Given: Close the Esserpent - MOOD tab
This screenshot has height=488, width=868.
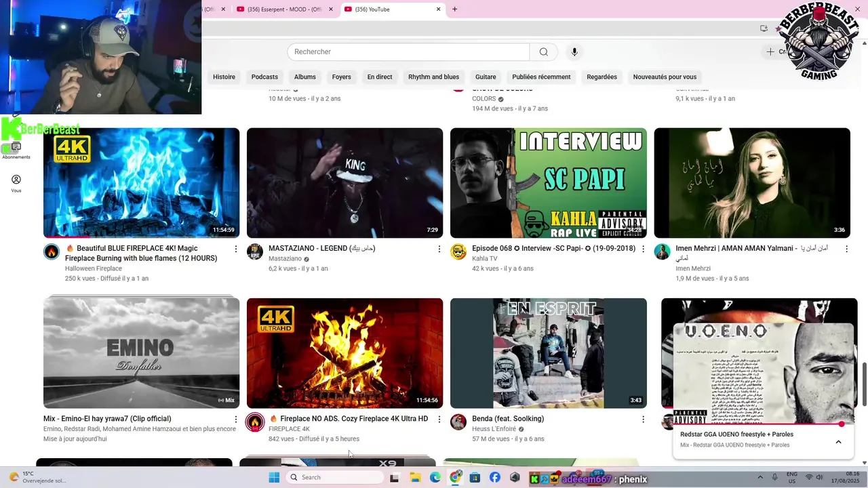Looking at the screenshot, I should tap(331, 9).
